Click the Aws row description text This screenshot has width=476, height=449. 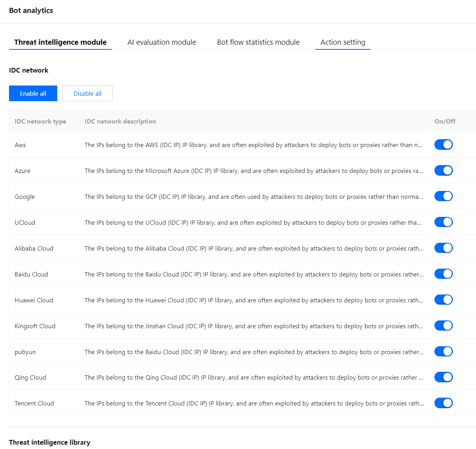click(253, 145)
